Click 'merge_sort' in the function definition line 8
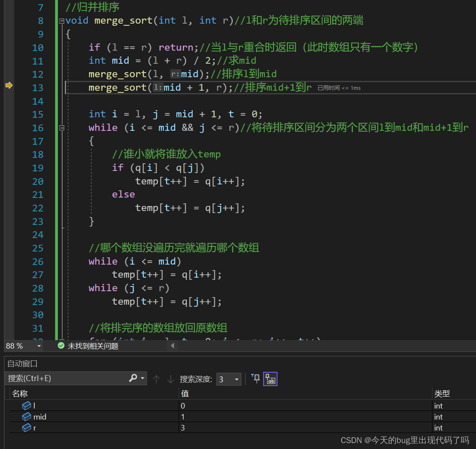 tap(124, 21)
